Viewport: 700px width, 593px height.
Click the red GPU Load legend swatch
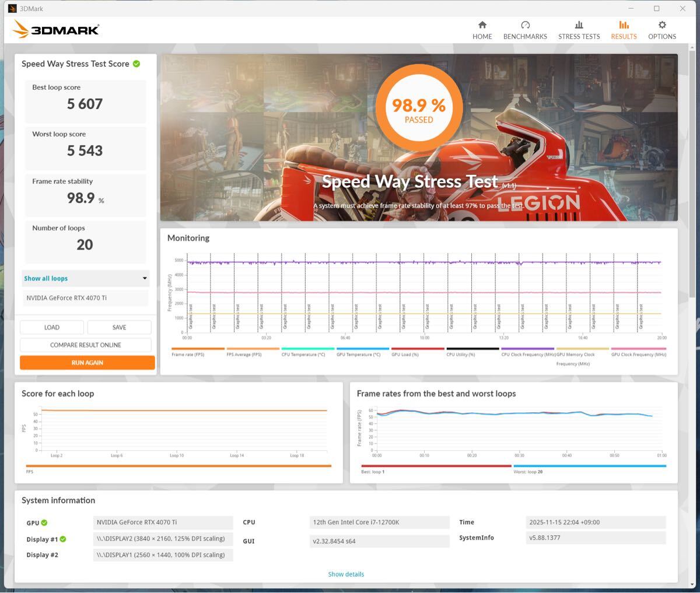[418, 349]
